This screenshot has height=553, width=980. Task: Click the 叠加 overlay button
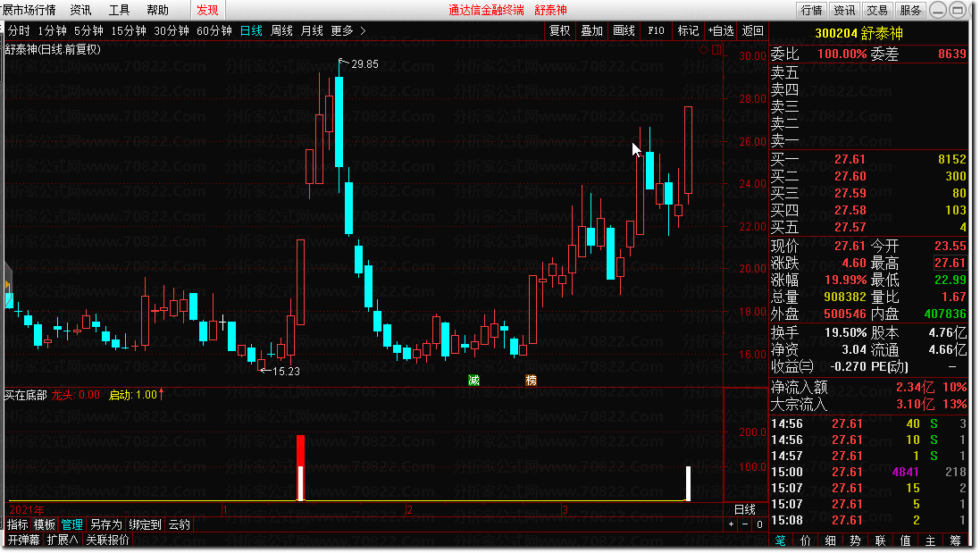pyautogui.click(x=591, y=30)
